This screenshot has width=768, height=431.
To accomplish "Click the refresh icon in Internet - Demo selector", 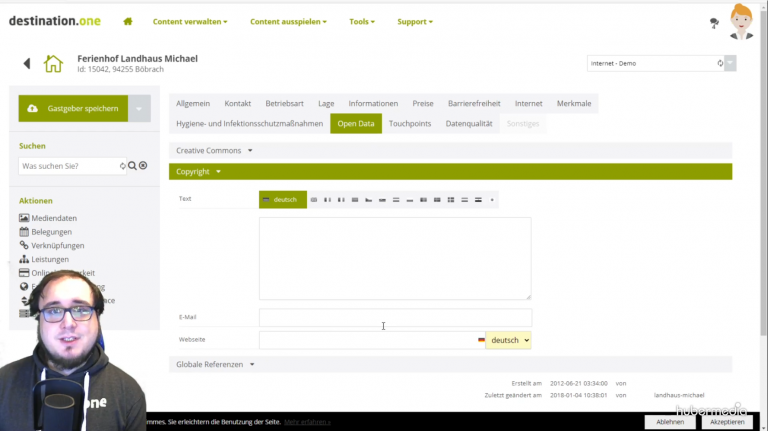I will [x=720, y=63].
